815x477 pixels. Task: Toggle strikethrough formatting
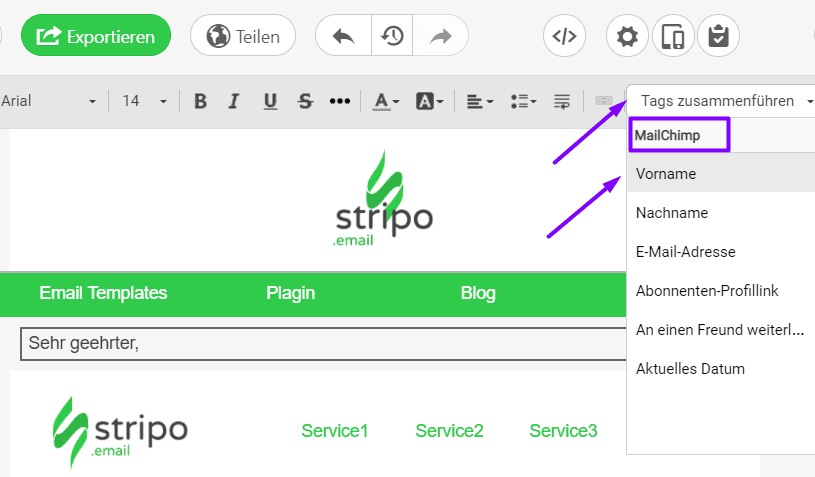point(305,101)
